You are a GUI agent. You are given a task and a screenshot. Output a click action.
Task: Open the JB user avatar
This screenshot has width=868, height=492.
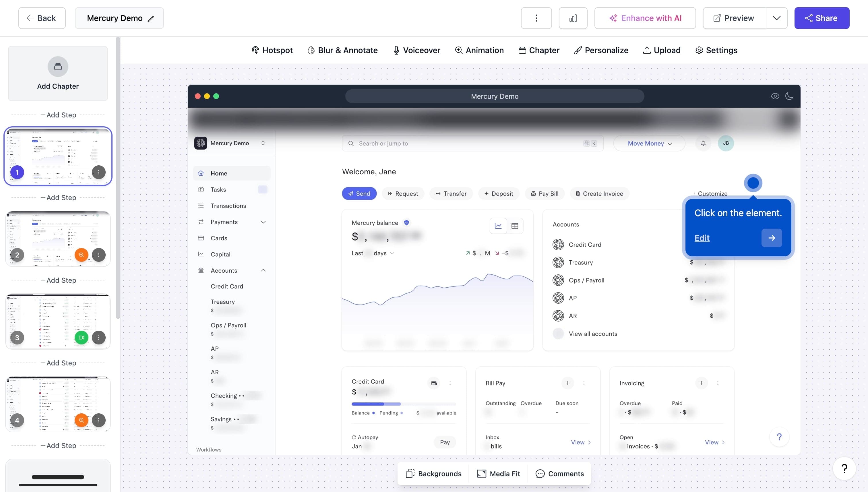coord(726,143)
